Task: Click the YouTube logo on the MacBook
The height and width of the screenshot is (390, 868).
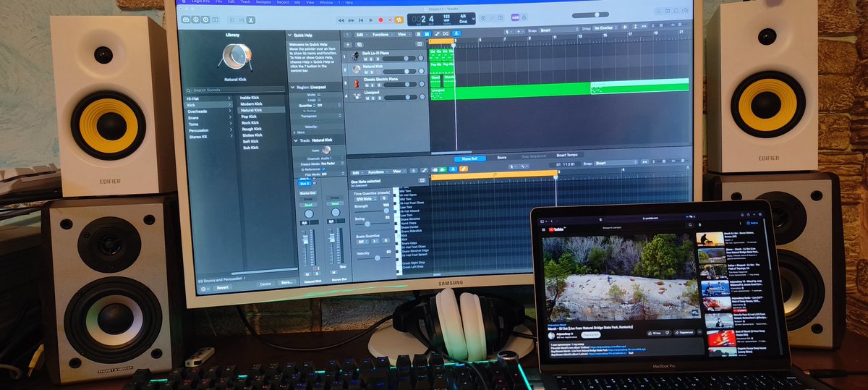Action: [x=556, y=229]
